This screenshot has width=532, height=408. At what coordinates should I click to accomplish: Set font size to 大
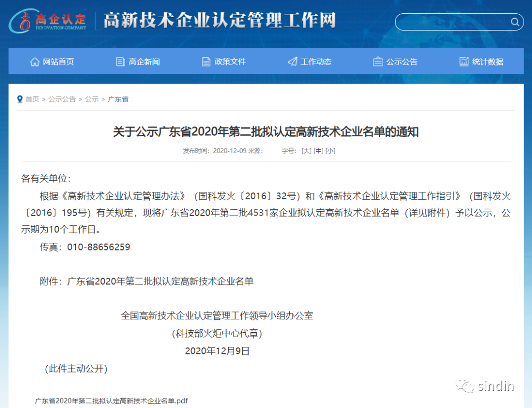(306, 151)
